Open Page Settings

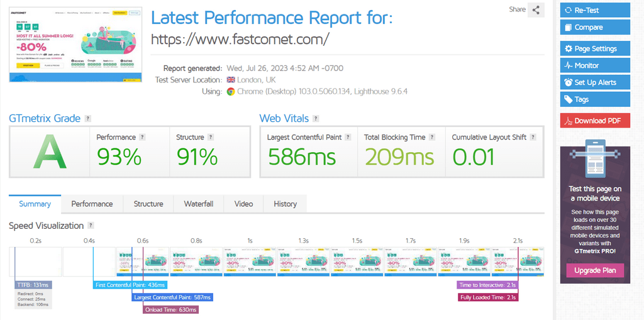tap(594, 48)
